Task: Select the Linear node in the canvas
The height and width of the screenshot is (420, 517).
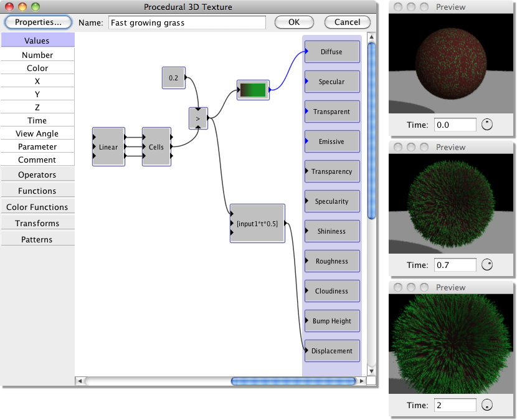Action: (108, 147)
